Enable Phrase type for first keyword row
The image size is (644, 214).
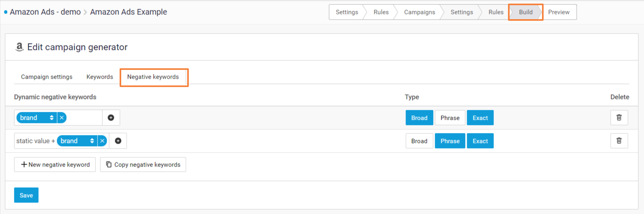(x=450, y=118)
